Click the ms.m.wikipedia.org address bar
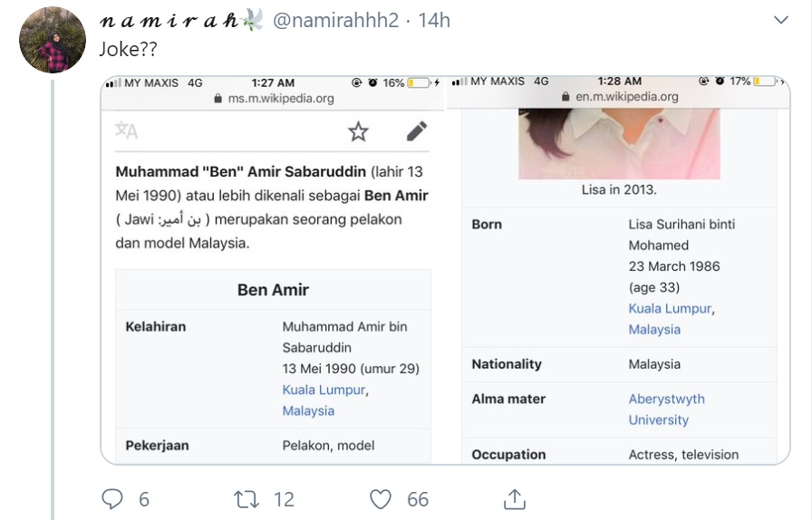 pos(274,99)
